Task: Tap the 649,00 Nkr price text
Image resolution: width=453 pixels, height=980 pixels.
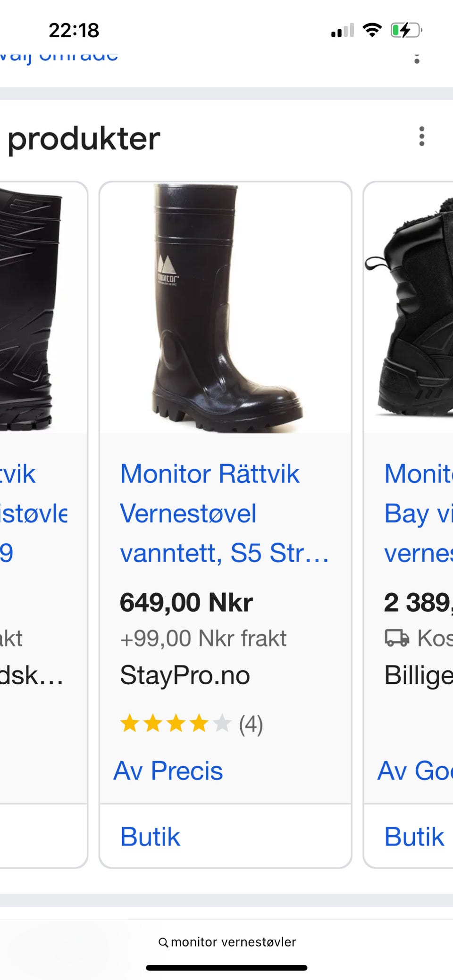Action: 186,602
